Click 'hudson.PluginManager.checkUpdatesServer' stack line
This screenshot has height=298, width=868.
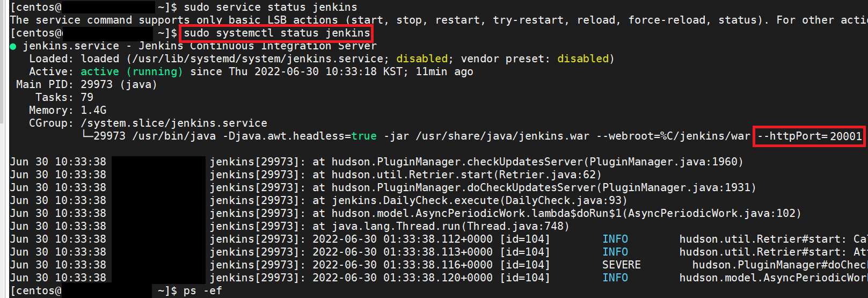pos(537,162)
